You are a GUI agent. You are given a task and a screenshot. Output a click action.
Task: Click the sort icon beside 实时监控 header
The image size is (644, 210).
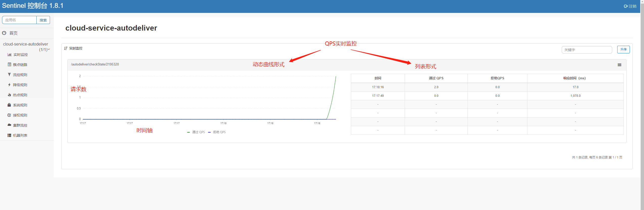click(66, 48)
